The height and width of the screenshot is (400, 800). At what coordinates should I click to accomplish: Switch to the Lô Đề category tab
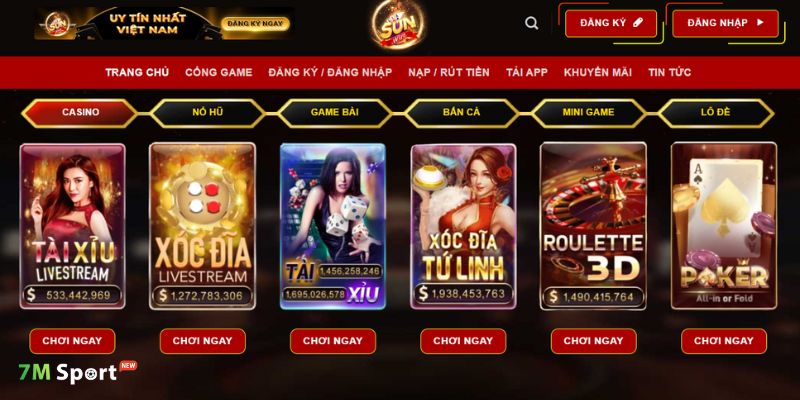click(716, 113)
